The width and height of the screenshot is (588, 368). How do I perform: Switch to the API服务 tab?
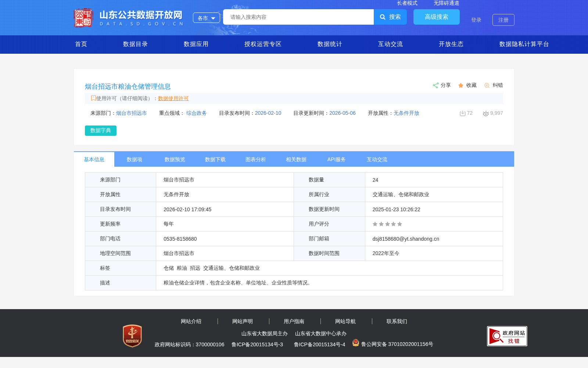337,159
